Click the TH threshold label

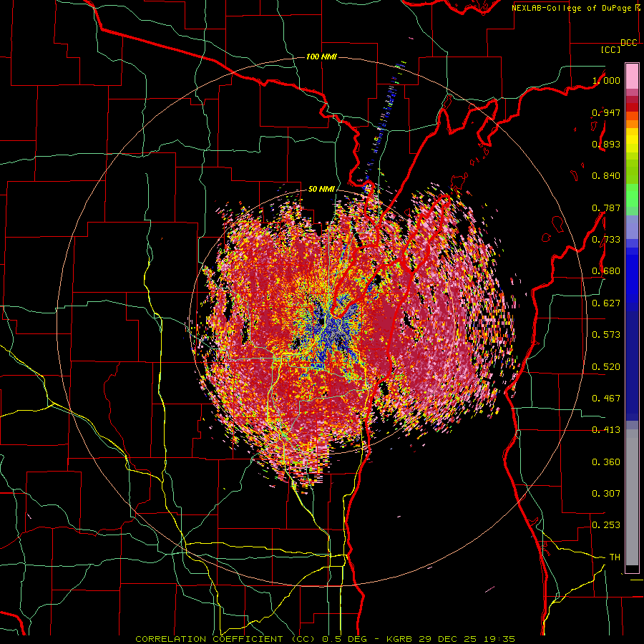coord(615,557)
